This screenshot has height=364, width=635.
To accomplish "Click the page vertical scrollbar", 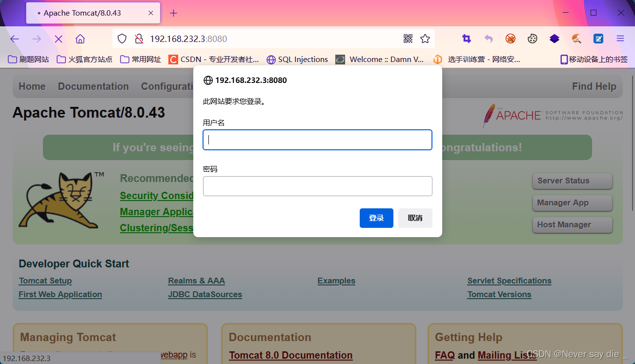I will [x=633, y=143].
